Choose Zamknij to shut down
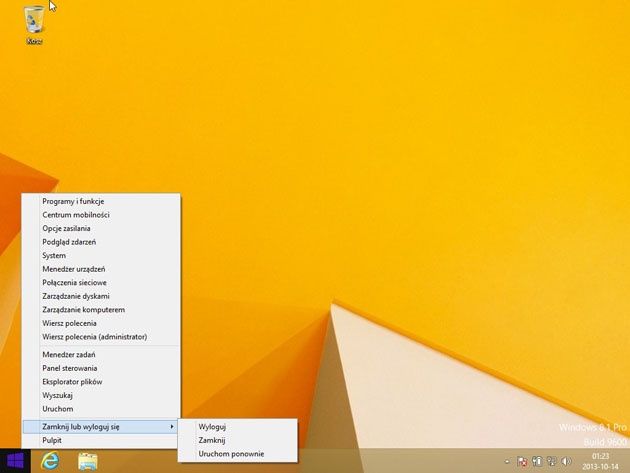 point(238,440)
